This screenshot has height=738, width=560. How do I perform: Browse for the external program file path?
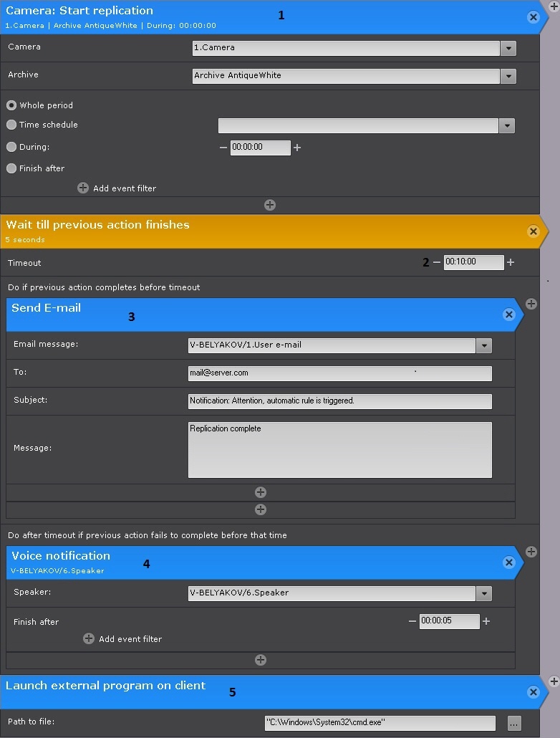tap(513, 723)
